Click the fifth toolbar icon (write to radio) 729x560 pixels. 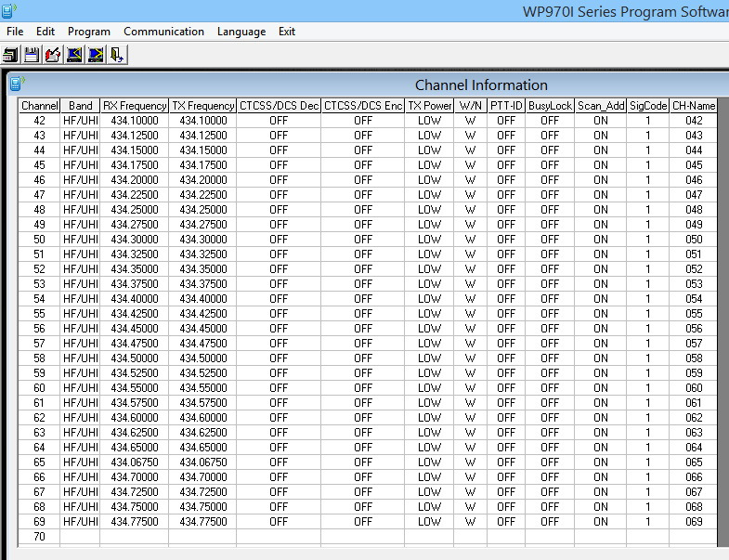tap(95, 55)
